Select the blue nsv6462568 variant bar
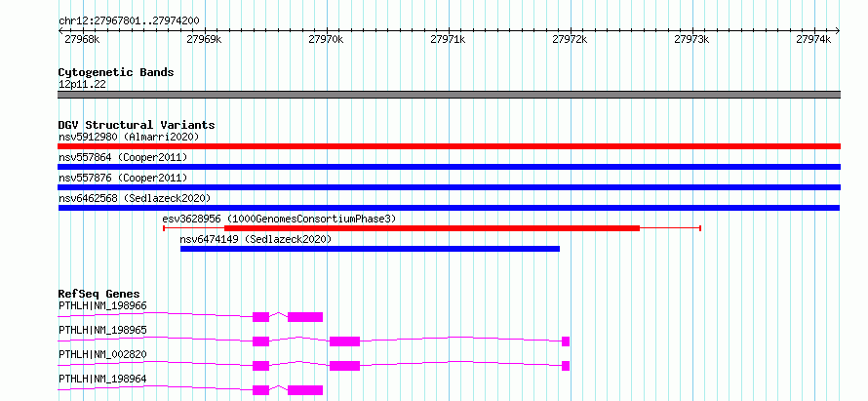The width and height of the screenshot is (868, 401). click(x=449, y=208)
